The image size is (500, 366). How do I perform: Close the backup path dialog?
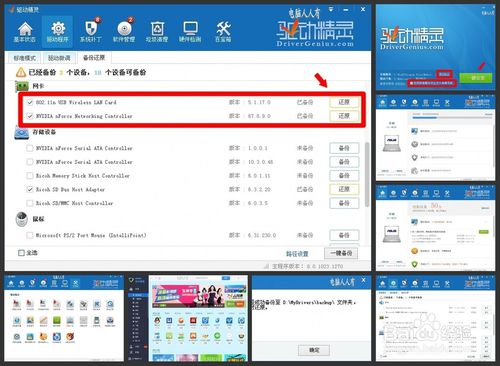click(363, 280)
